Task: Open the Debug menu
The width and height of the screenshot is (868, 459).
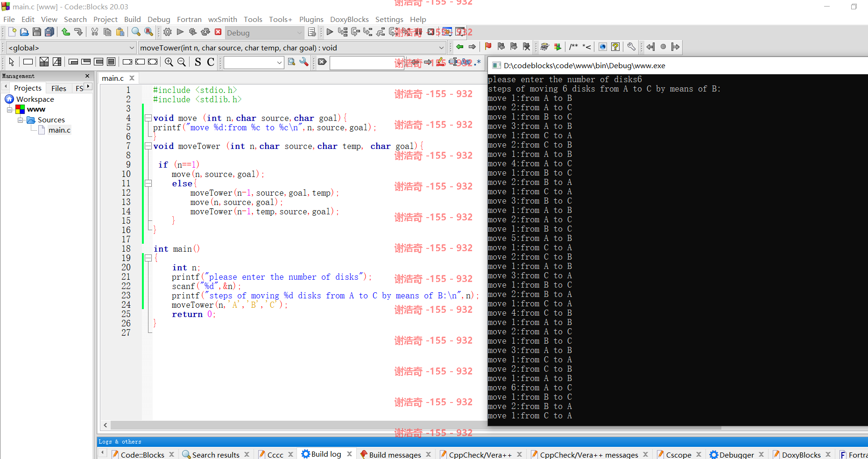Action: (x=159, y=19)
